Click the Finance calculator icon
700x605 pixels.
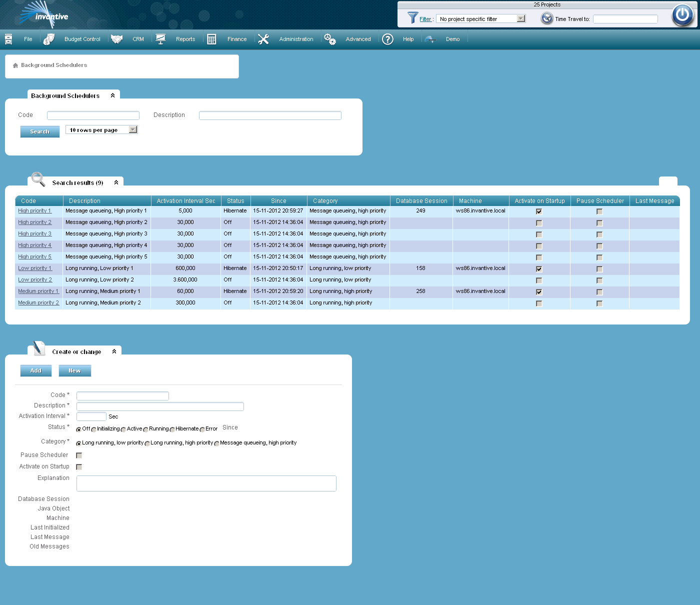tap(211, 39)
